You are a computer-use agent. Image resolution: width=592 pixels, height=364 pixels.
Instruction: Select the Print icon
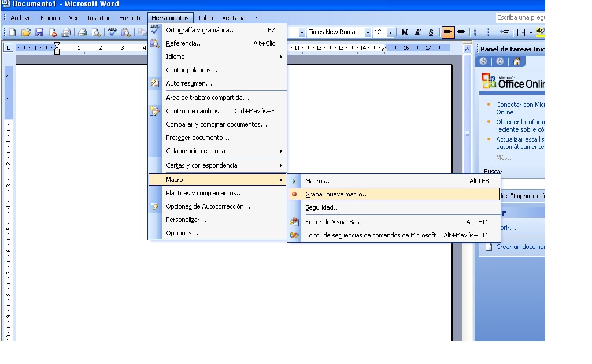pyautogui.click(x=83, y=32)
